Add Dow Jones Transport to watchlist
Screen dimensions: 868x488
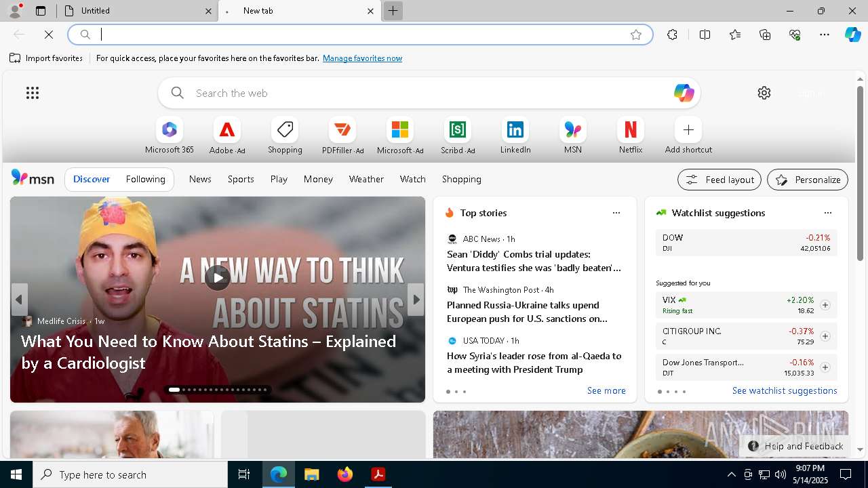(x=825, y=367)
